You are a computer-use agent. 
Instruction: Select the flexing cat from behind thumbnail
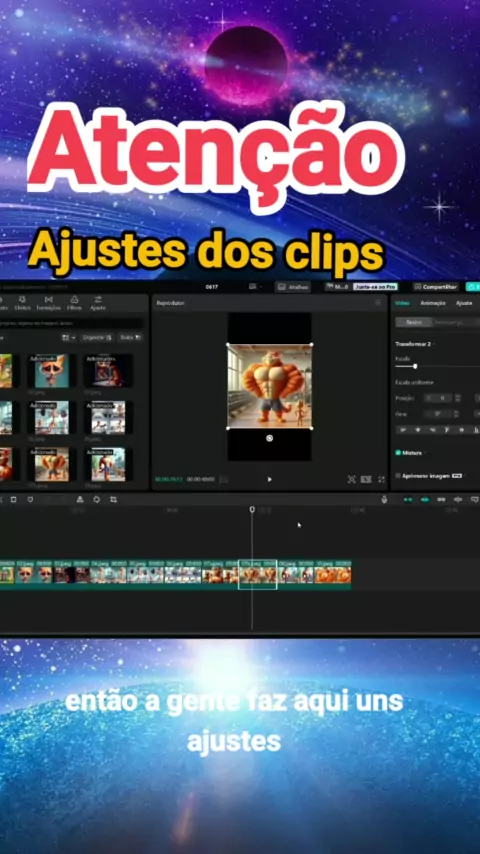(52, 465)
